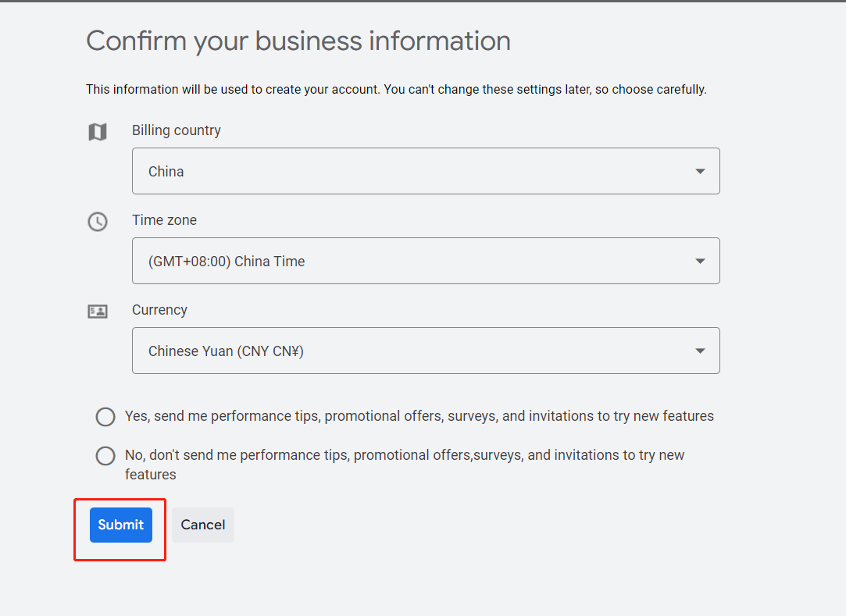This screenshot has height=616, width=846.
Task: Click the Confirm your business information heading
Action: (298, 41)
